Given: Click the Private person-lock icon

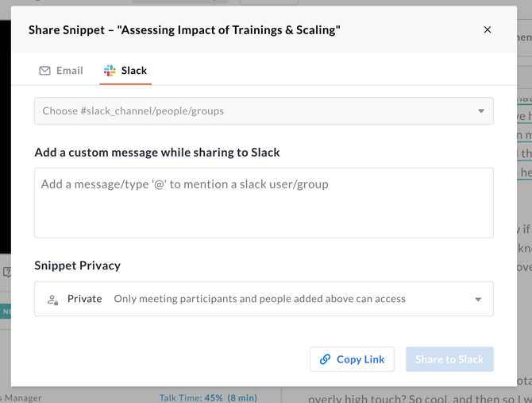Looking at the screenshot, I should point(52,300).
